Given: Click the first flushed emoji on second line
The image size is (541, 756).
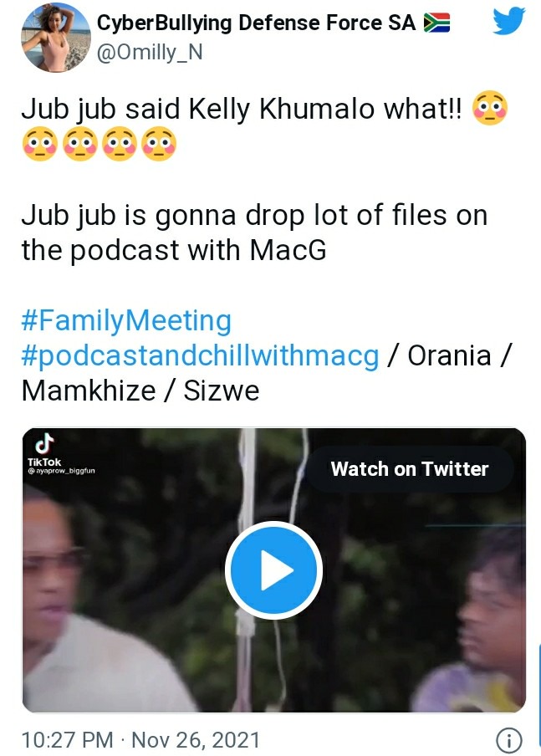Looking at the screenshot, I should tap(40, 144).
